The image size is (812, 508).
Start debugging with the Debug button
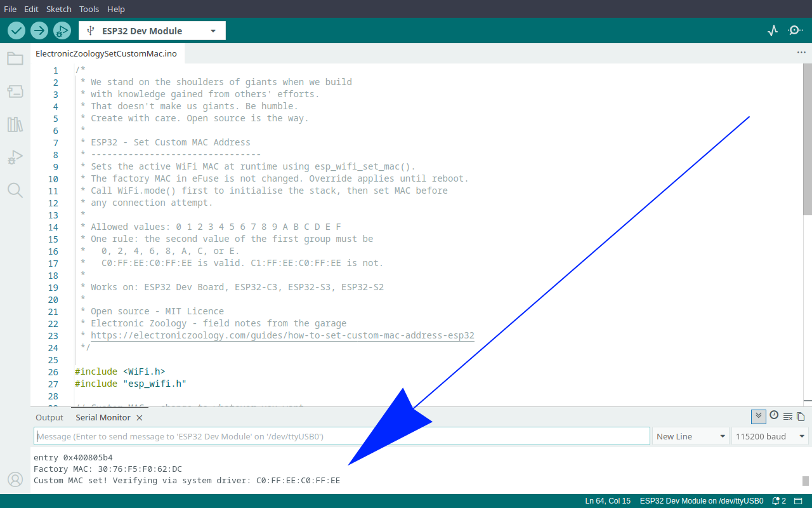(62, 30)
